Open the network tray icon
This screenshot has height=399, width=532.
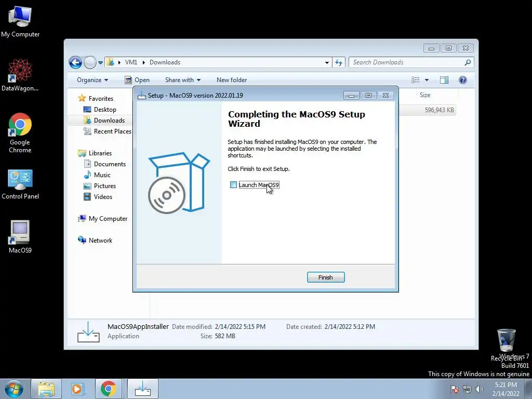(x=467, y=390)
